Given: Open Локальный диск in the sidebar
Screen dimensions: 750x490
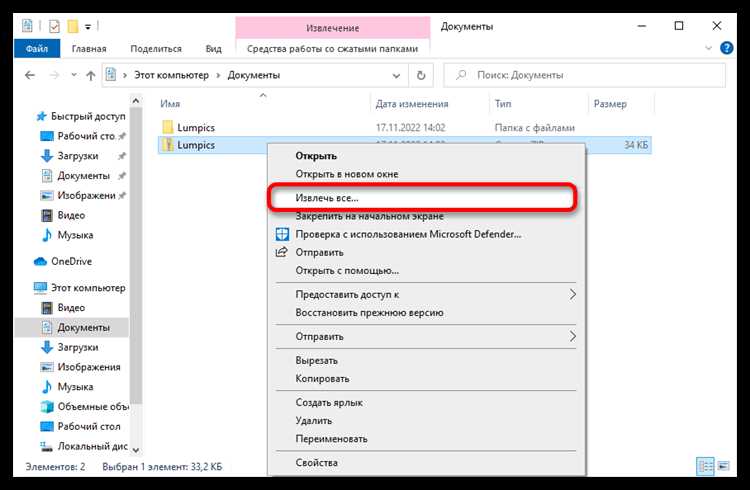Looking at the screenshot, I should [x=92, y=446].
